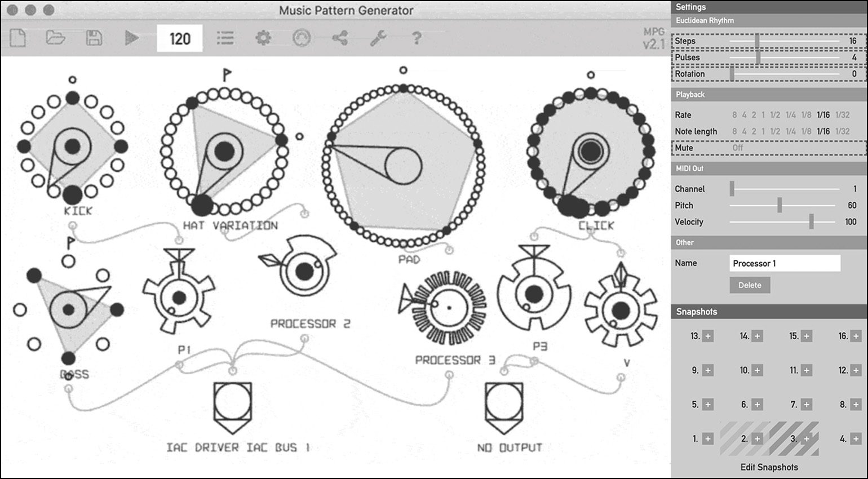Image resolution: width=868 pixels, height=479 pixels.
Task: Store snapshot 8 with its plus button
Action: tap(856, 405)
